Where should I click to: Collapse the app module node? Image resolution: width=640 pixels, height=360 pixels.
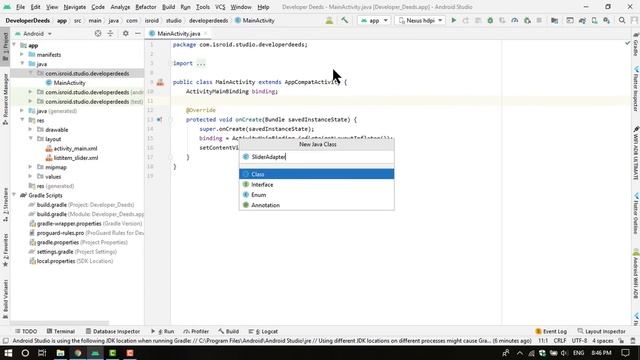coord(14,45)
